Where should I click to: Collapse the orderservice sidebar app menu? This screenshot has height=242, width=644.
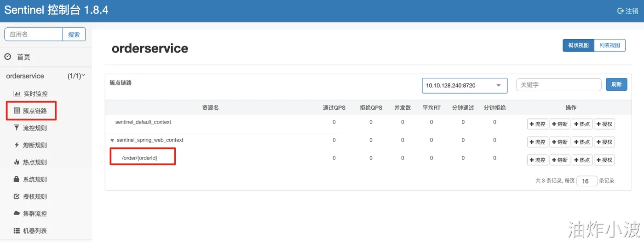pyautogui.click(x=83, y=76)
